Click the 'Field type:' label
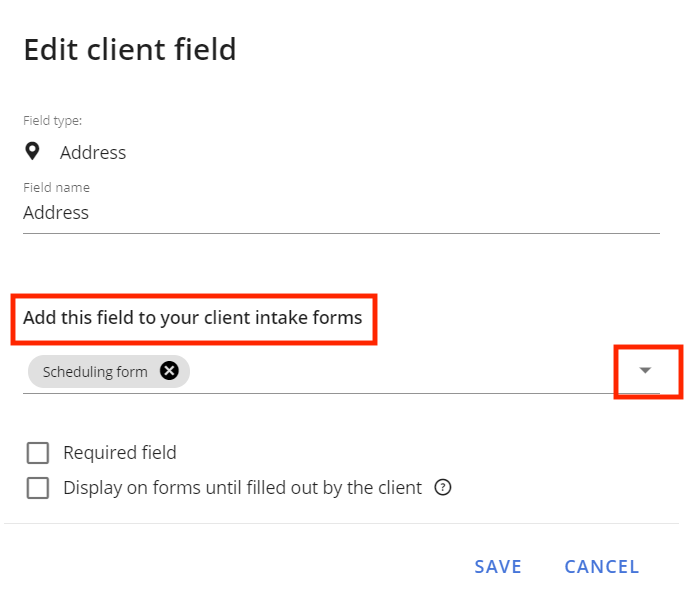Screen dimensions: 693x596 53,121
